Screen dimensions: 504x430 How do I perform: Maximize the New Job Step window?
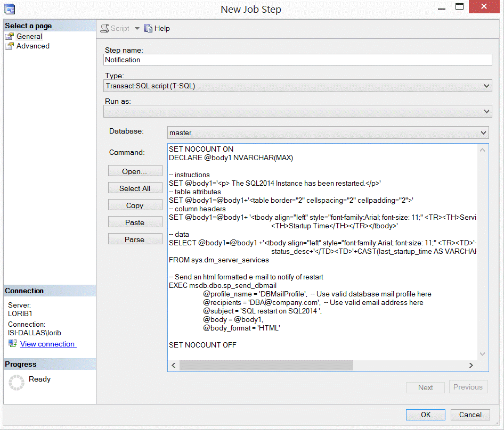(459, 7)
